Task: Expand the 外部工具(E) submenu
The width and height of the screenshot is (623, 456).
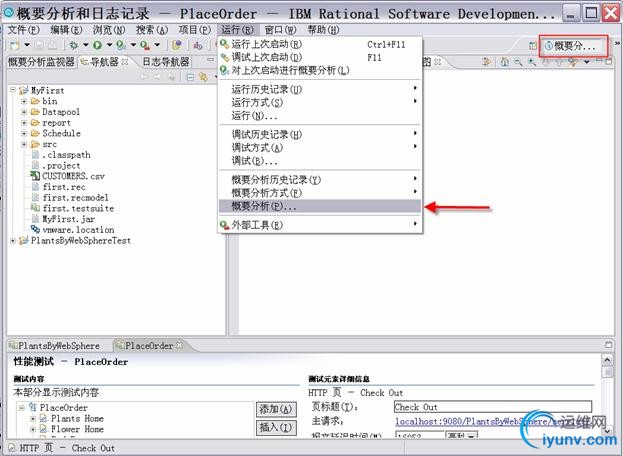Action: [320, 225]
